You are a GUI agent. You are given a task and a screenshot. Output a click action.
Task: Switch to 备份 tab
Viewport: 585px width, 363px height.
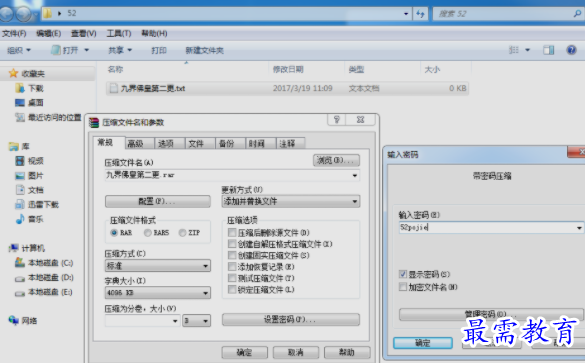[x=231, y=144]
